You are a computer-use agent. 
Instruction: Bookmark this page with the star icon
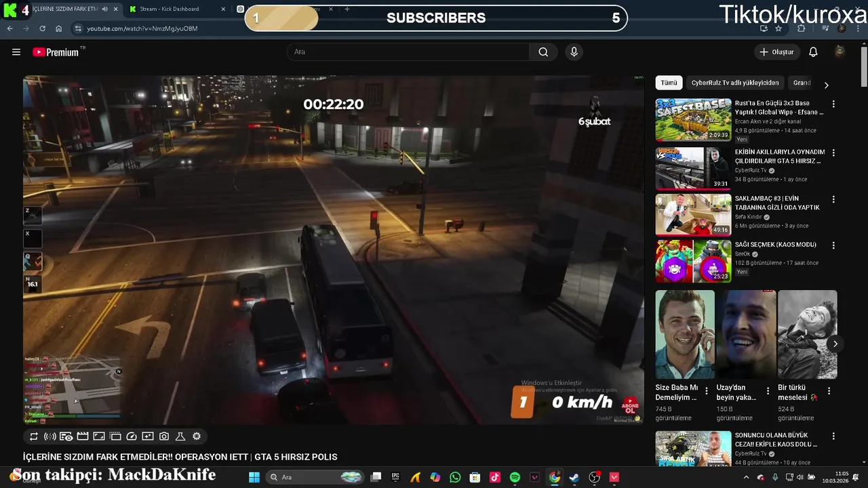click(778, 28)
